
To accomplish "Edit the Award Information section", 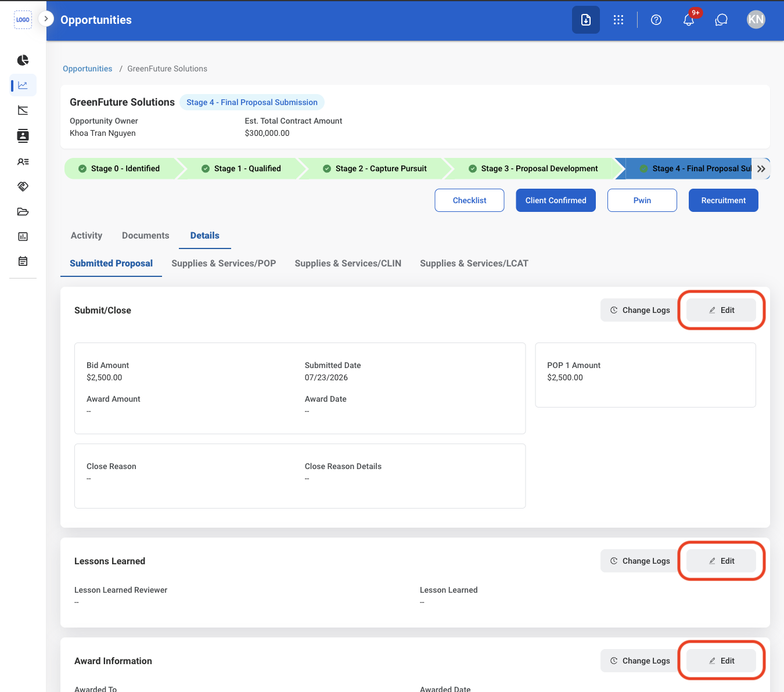I will pos(721,661).
